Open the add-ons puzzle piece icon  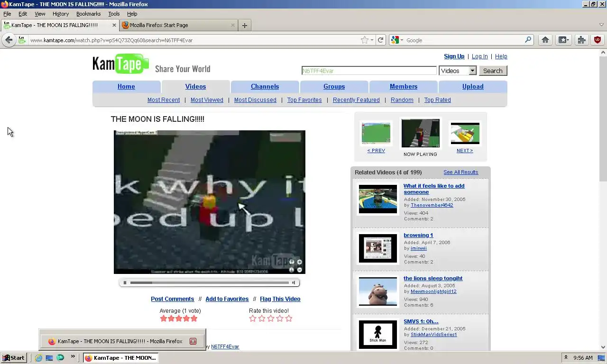581,40
